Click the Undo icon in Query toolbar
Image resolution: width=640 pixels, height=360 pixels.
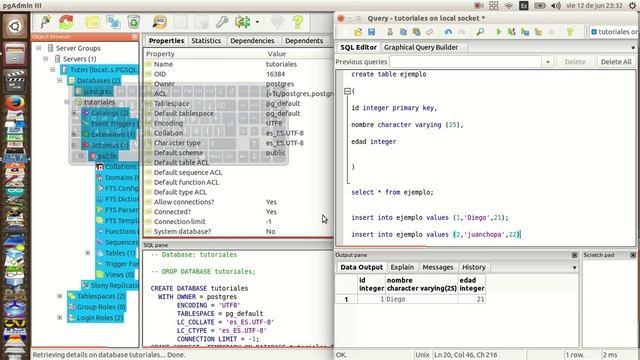coord(448,32)
